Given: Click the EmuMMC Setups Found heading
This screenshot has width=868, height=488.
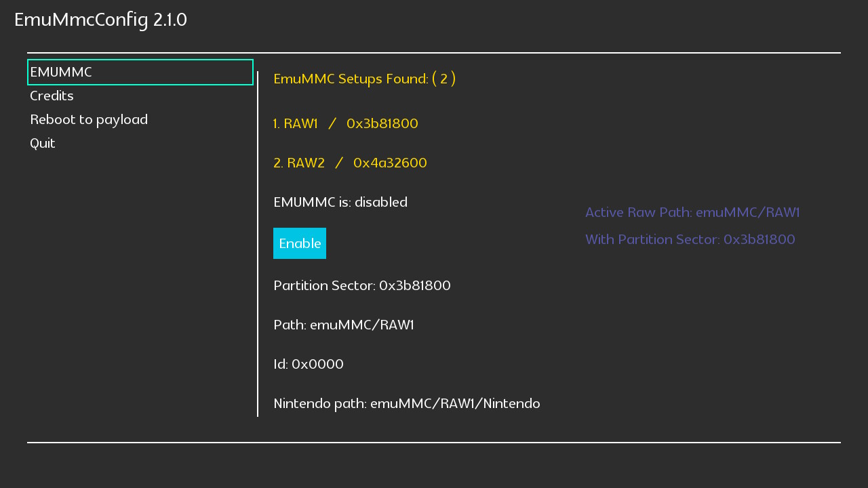Looking at the screenshot, I should click(x=365, y=79).
